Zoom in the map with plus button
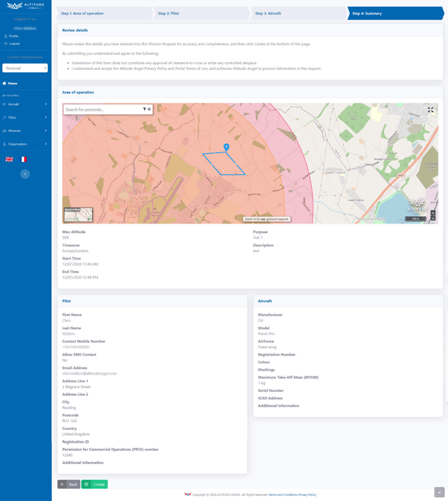Screen dimensions: 448x501 pyautogui.click(x=433, y=213)
